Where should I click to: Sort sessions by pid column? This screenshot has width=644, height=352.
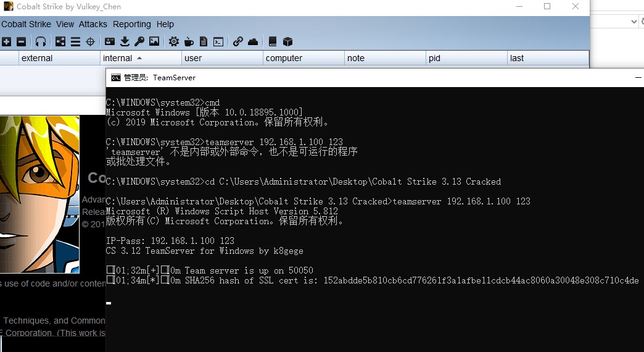466,58
